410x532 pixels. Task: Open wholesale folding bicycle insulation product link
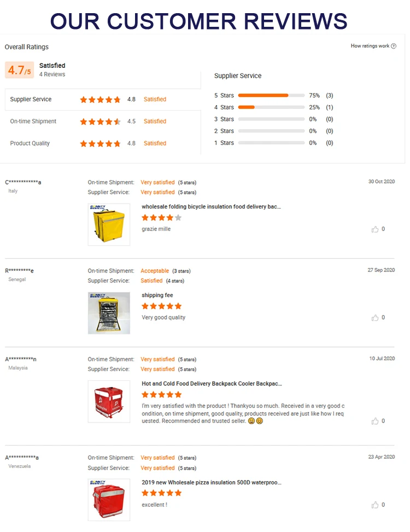pyautogui.click(x=211, y=207)
